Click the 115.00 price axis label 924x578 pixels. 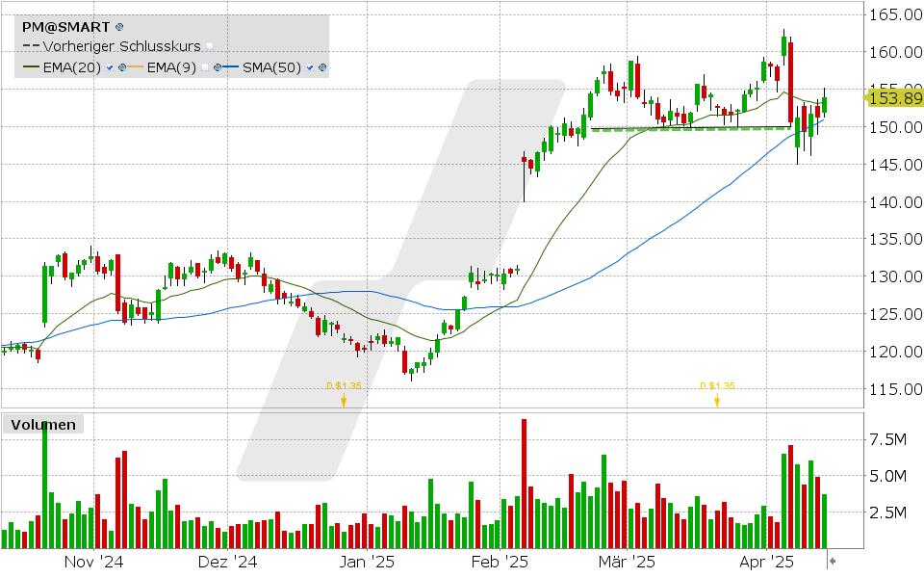coord(896,388)
